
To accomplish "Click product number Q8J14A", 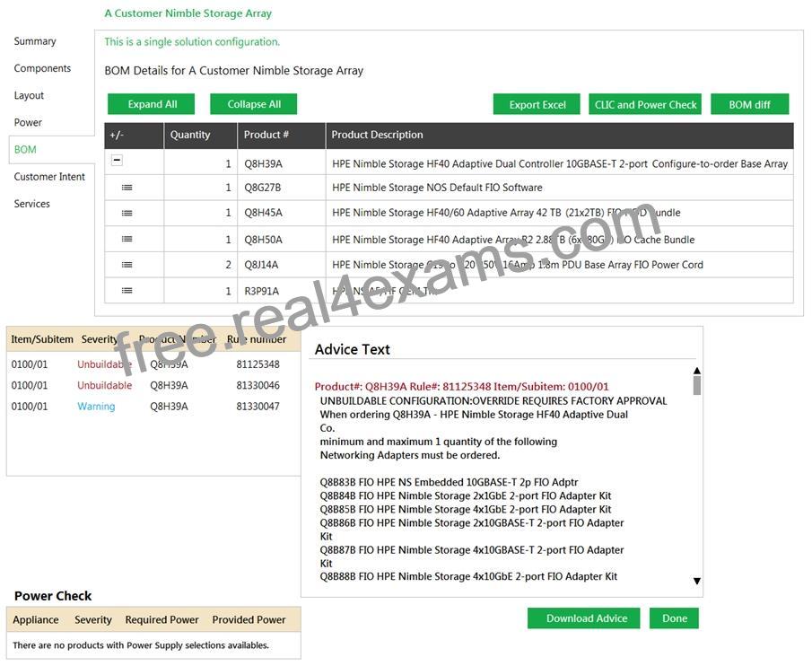I will [x=261, y=265].
